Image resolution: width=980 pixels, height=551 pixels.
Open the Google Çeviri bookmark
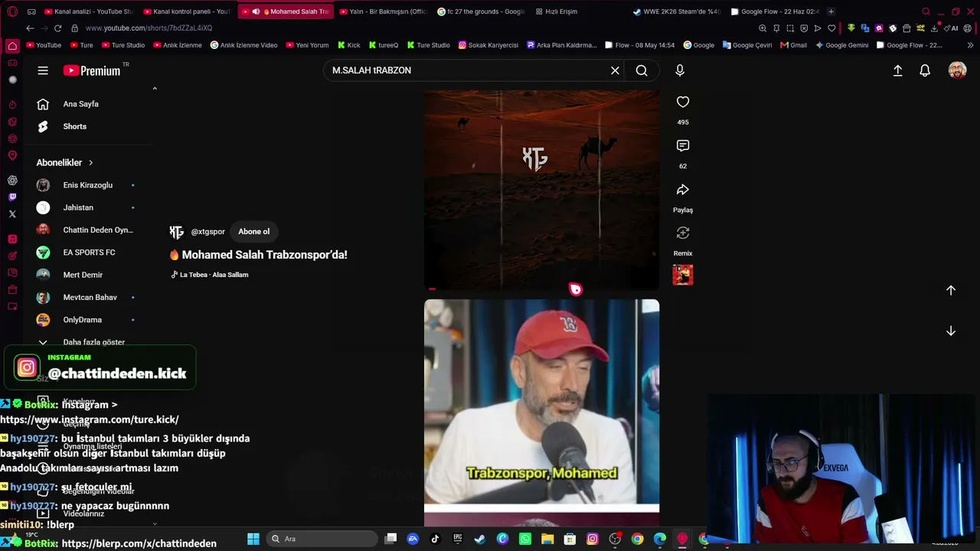pyautogui.click(x=746, y=45)
